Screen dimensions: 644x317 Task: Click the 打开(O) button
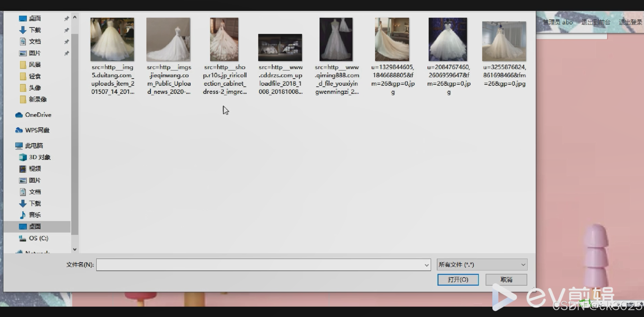click(x=458, y=280)
